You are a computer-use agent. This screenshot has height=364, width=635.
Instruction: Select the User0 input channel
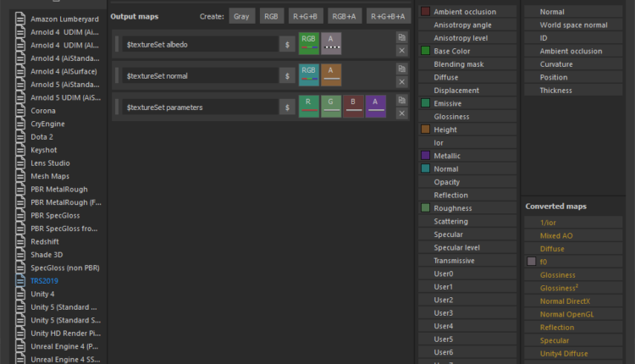[x=467, y=273]
